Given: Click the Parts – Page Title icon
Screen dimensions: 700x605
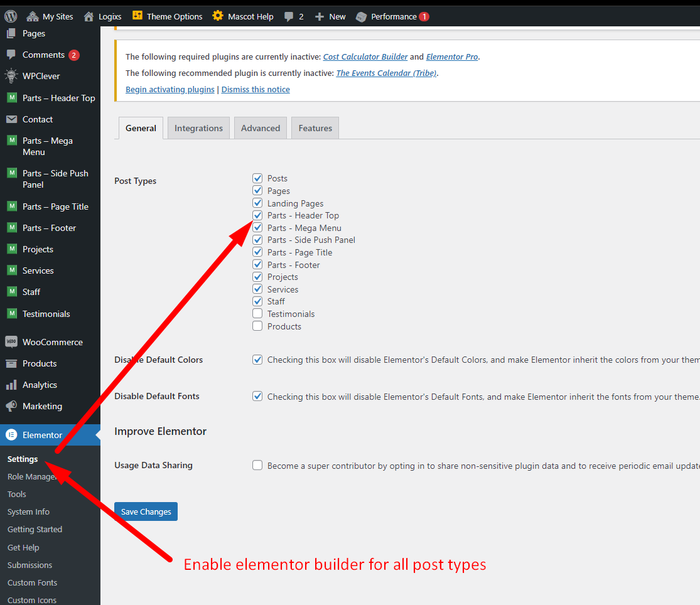Looking at the screenshot, I should tap(12, 206).
